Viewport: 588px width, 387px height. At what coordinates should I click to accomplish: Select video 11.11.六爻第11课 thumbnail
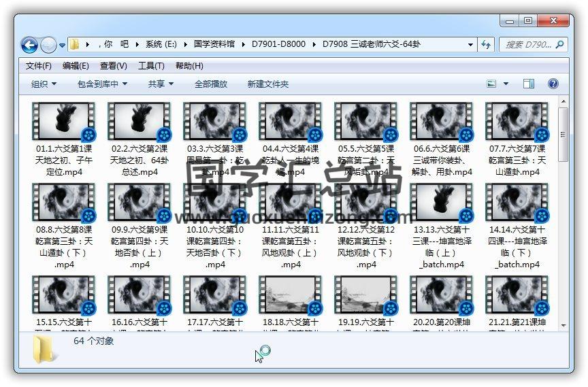coord(290,202)
